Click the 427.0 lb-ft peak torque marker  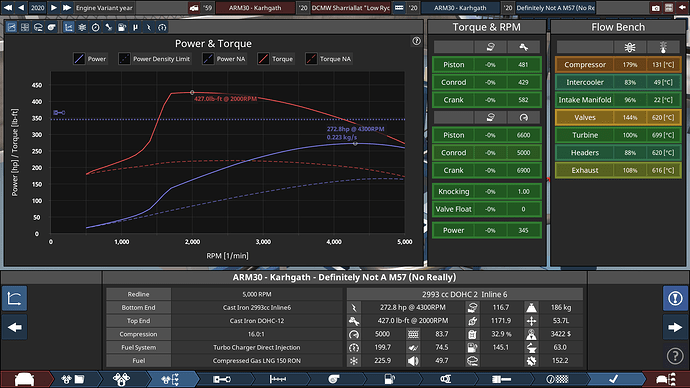(x=192, y=92)
